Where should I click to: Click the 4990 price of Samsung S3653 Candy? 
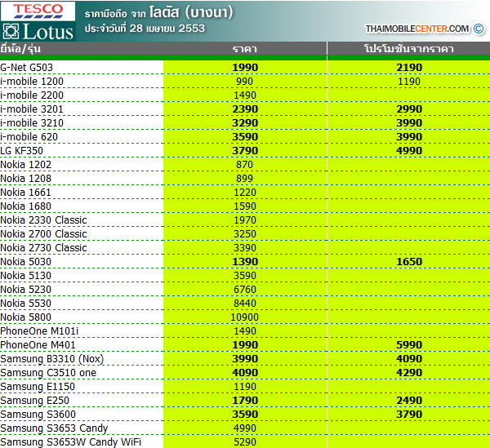point(245,428)
